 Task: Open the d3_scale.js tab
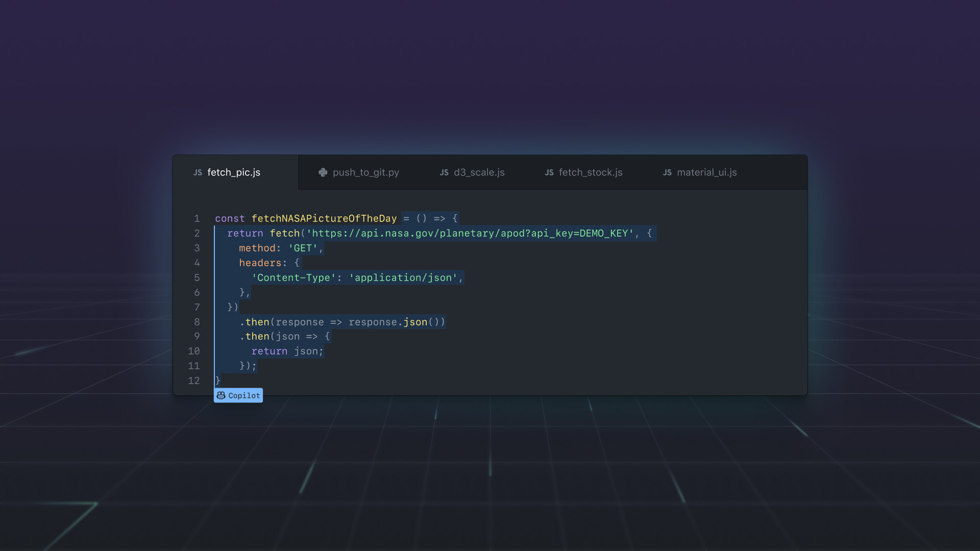[x=479, y=172]
